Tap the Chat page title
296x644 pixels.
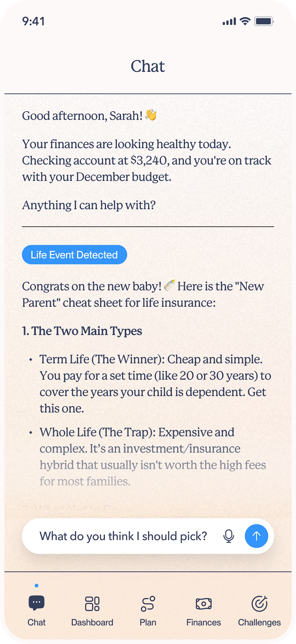coord(148,66)
